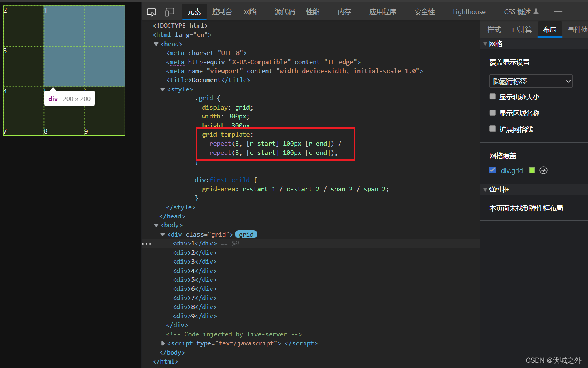Select the 元素 tab
This screenshot has height=368, width=588.
pyautogui.click(x=194, y=12)
